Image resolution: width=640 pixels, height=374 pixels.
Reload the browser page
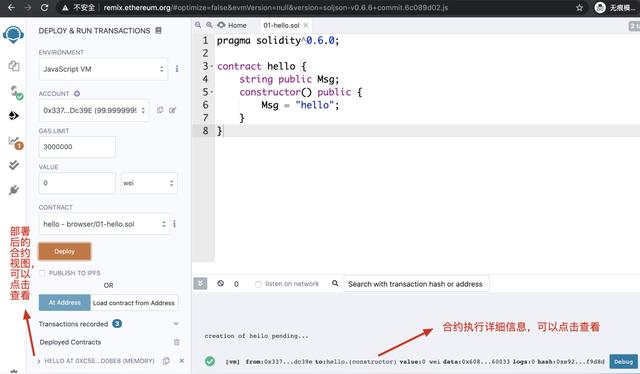pyautogui.click(x=44, y=7)
